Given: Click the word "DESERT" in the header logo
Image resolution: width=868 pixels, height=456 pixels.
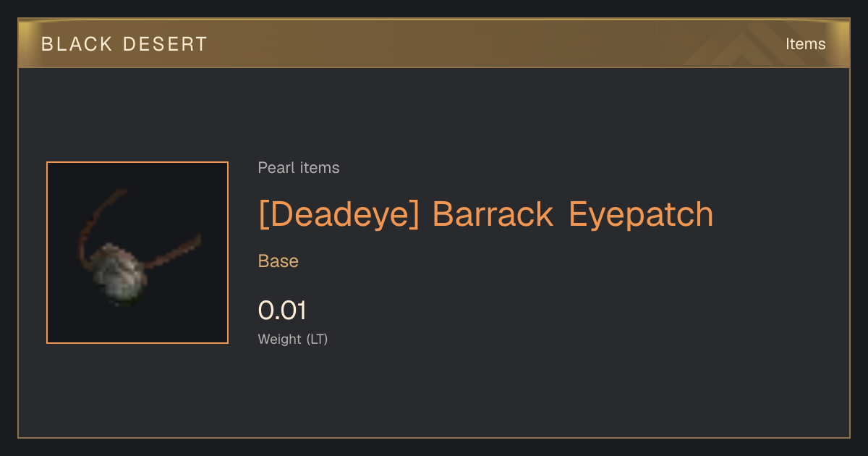Looking at the screenshot, I should pos(165,44).
